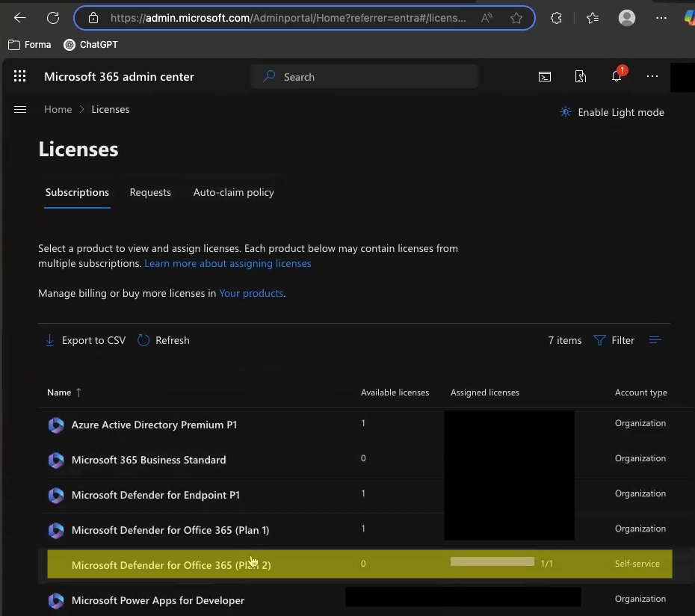Viewport: 695px width, 616px height.
Task: Launch the Cloud Shell terminal icon
Action: (545, 76)
